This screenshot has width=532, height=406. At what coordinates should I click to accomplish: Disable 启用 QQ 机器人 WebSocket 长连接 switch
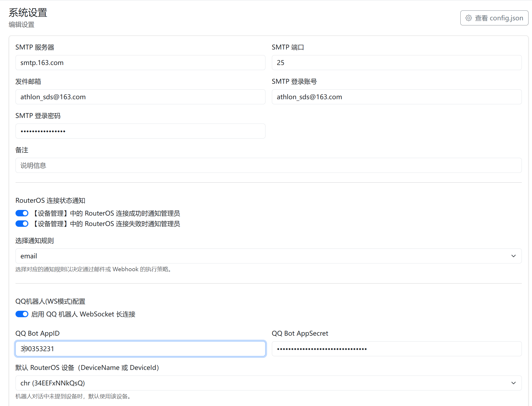pyautogui.click(x=22, y=314)
